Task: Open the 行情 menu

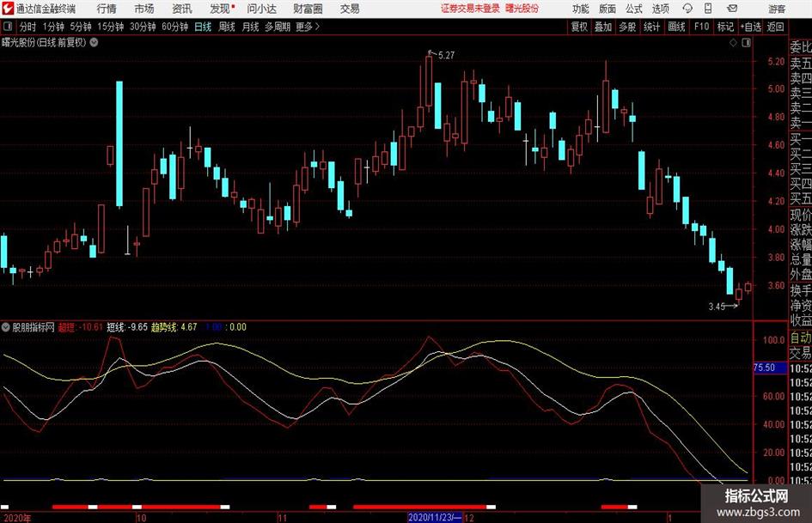Action: [x=107, y=9]
